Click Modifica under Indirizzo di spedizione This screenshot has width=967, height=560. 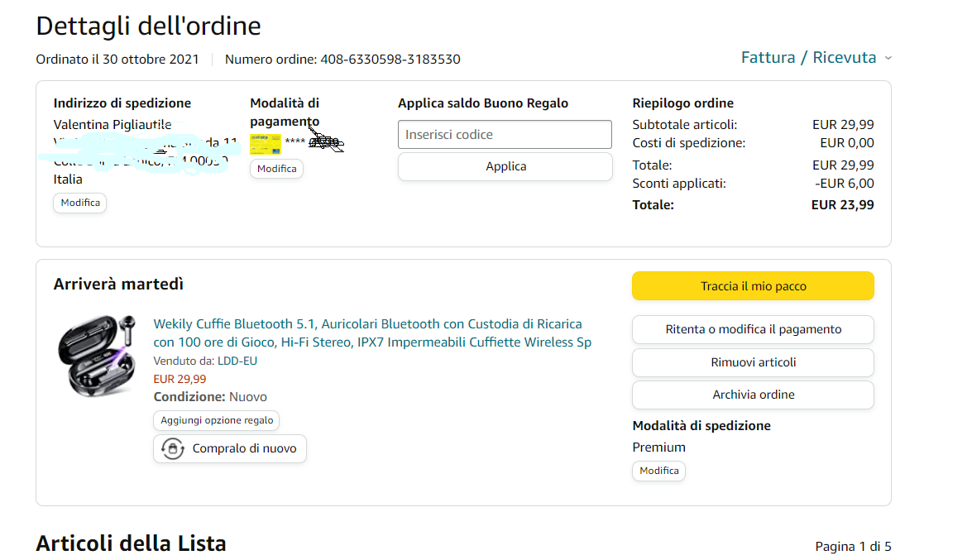point(80,203)
